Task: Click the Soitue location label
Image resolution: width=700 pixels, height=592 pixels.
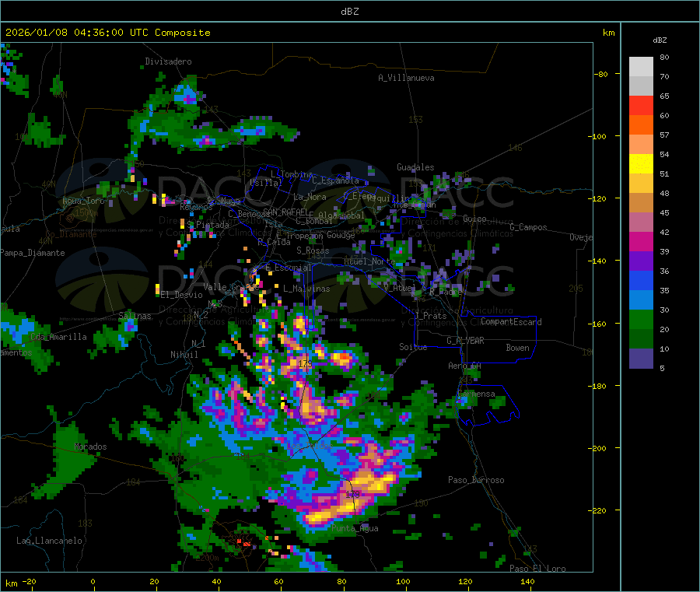Action: click(x=413, y=347)
